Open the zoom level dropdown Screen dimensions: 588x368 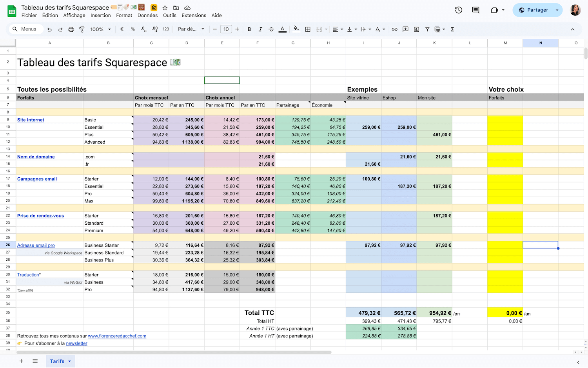100,29
